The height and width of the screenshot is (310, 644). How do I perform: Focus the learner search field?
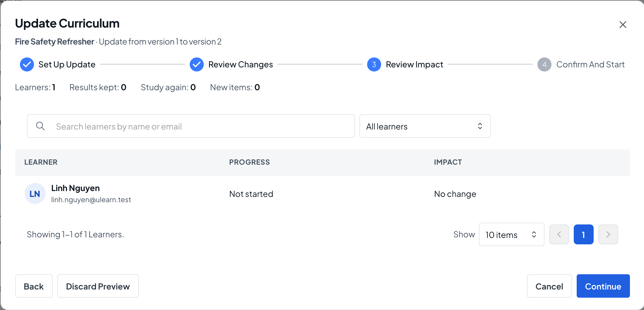pyautogui.click(x=191, y=126)
